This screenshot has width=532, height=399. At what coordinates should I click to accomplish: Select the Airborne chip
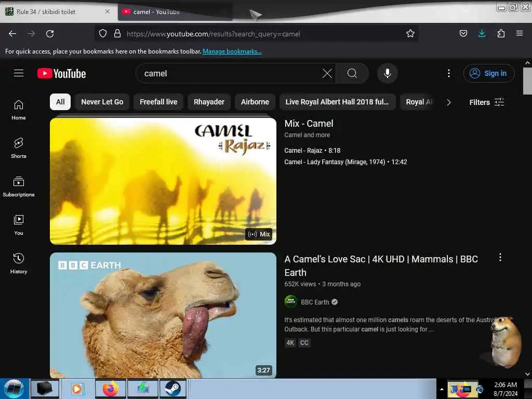point(255,102)
